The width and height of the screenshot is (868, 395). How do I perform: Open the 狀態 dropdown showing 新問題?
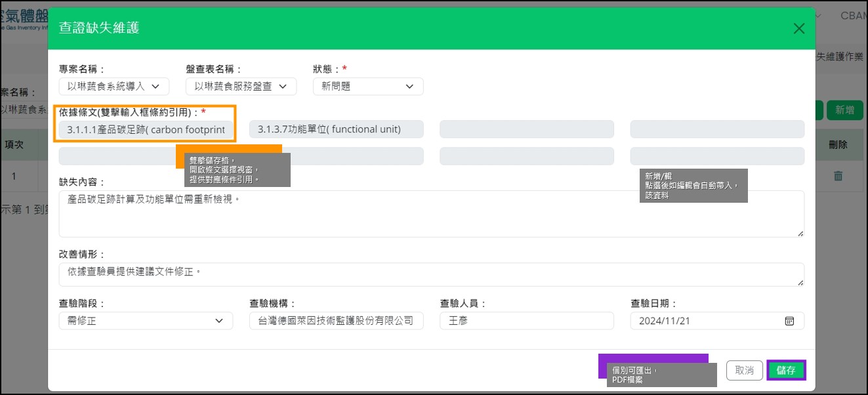tap(367, 87)
